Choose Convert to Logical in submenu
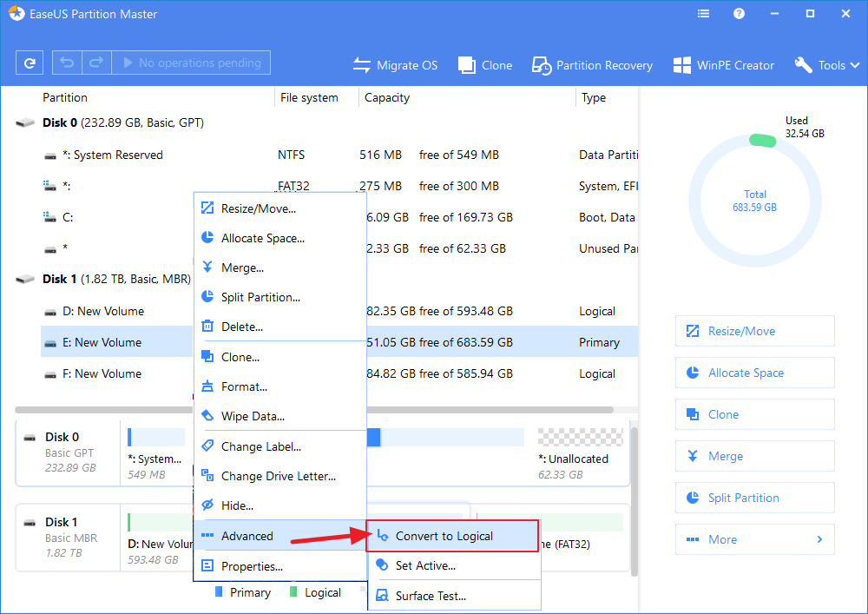Screen dimensions: 868x614 tap(452, 536)
